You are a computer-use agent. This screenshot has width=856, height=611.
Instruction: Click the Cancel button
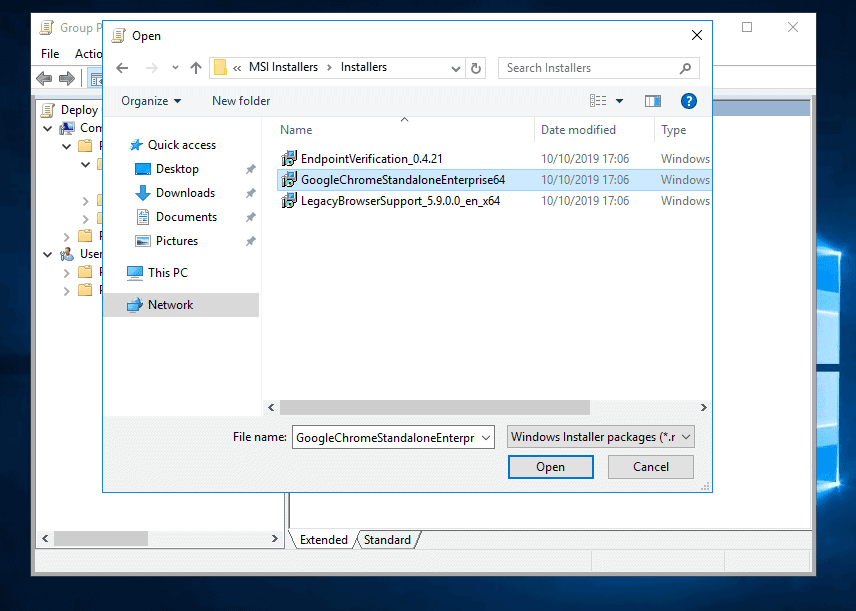tap(651, 467)
